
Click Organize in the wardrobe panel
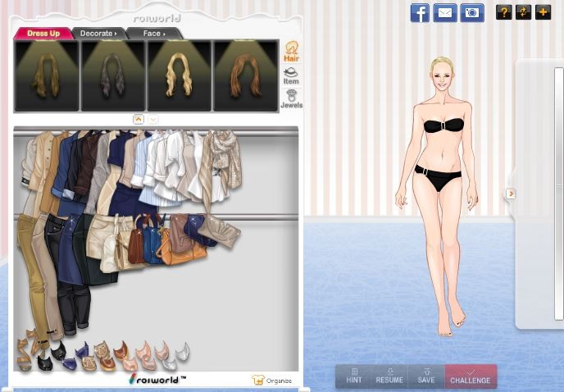pyautogui.click(x=273, y=381)
